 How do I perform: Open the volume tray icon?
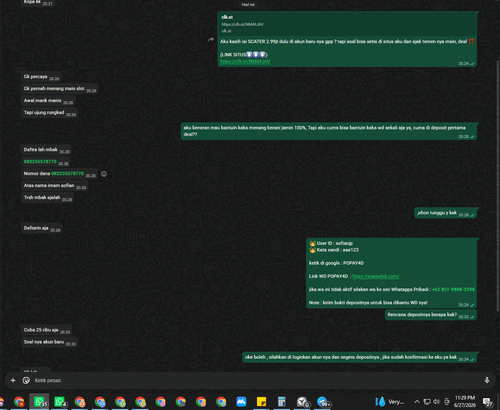pos(437,402)
